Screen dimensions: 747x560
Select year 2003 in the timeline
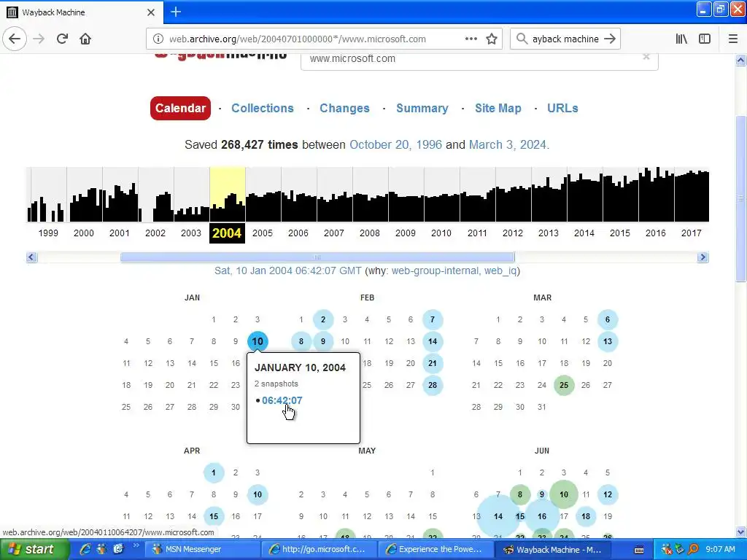[x=191, y=233]
